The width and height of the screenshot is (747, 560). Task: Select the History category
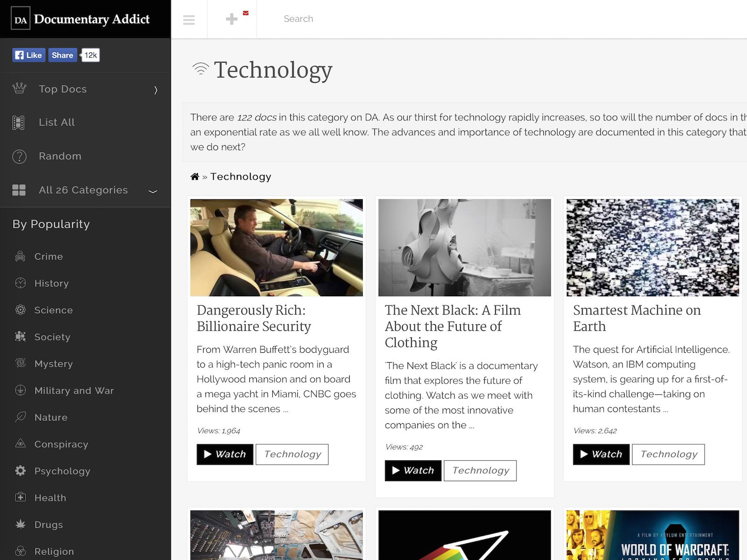point(51,283)
